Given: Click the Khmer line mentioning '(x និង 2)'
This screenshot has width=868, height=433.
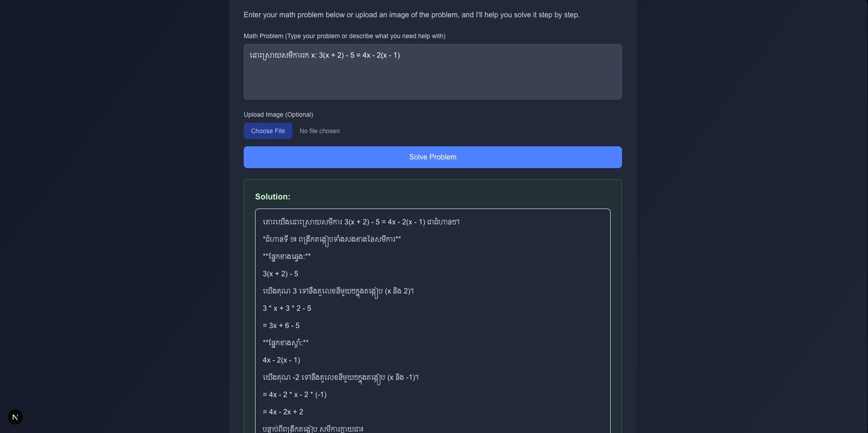Looking at the screenshot, I should click(x=338, y=291).
